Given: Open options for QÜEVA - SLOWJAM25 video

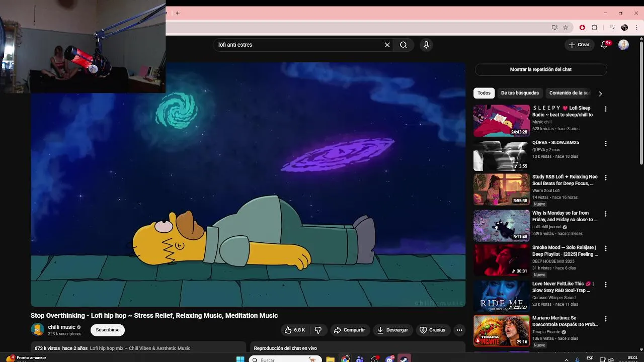Looking at the screenshot, I should 606,143.
